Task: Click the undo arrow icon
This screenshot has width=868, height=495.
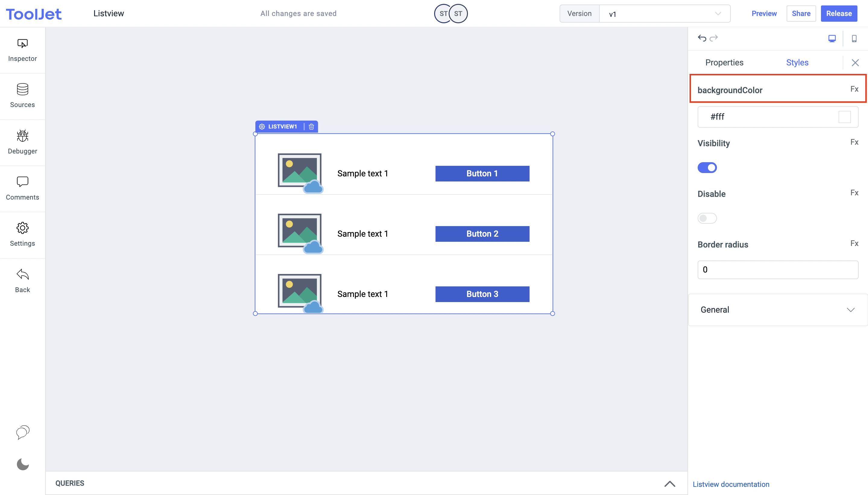Action: tap(702, 38)
